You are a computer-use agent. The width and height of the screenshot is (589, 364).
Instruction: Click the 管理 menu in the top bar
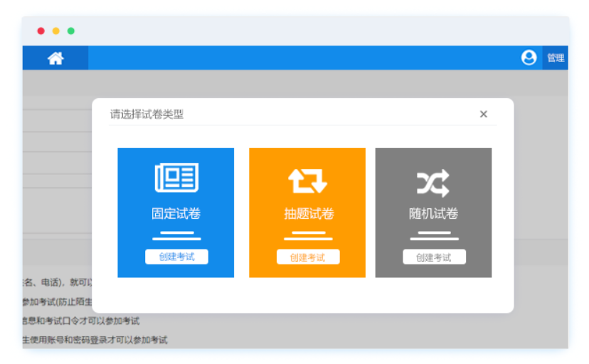[555, 58]
